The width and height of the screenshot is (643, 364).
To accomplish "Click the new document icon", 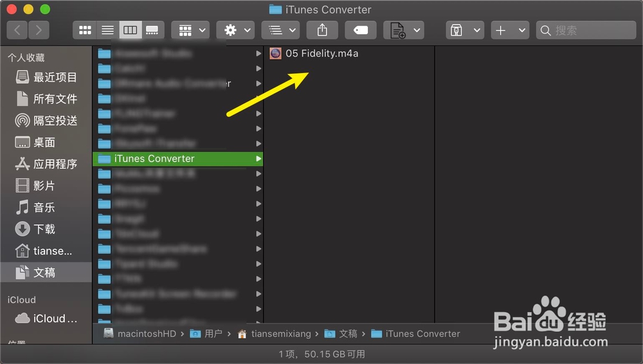I will click(x=397, y=30).
